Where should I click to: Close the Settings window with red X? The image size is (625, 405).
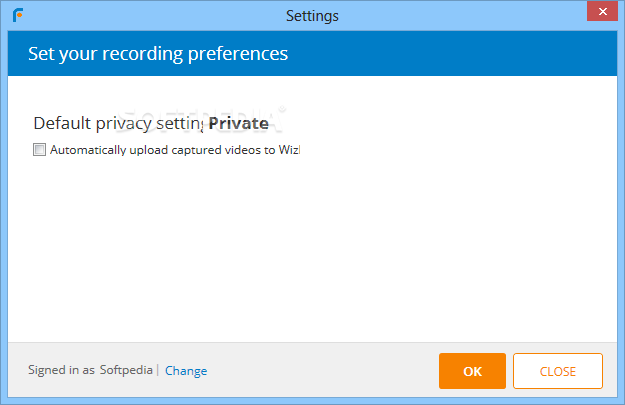click(602, 12)
